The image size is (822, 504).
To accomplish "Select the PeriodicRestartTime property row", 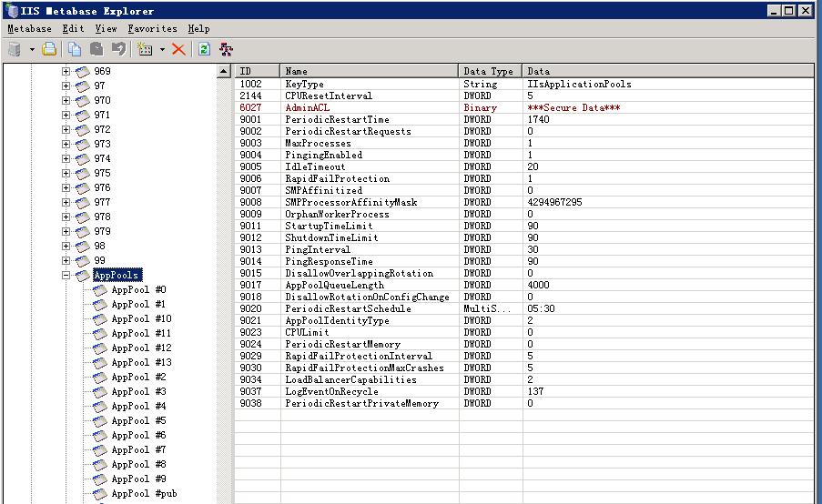I will pos(524,119).
